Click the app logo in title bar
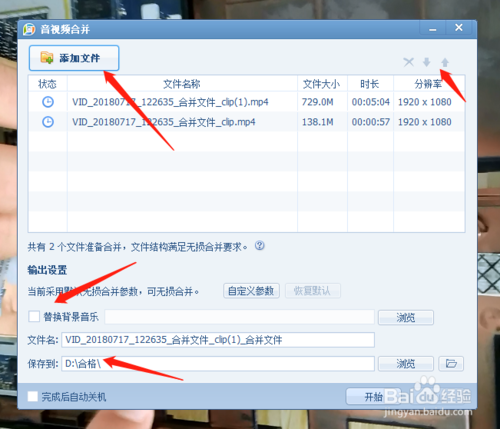The image size is (500, 429). [29, 29]
